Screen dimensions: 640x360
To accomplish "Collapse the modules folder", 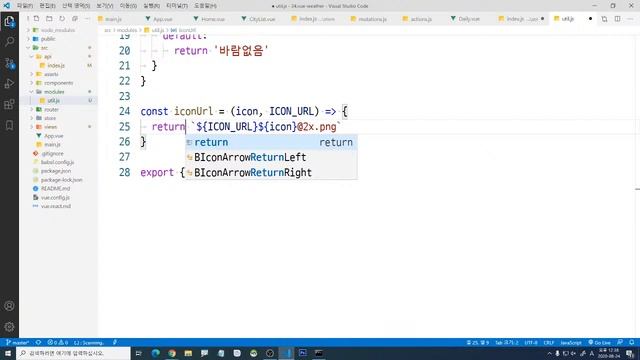I will 54,92.
